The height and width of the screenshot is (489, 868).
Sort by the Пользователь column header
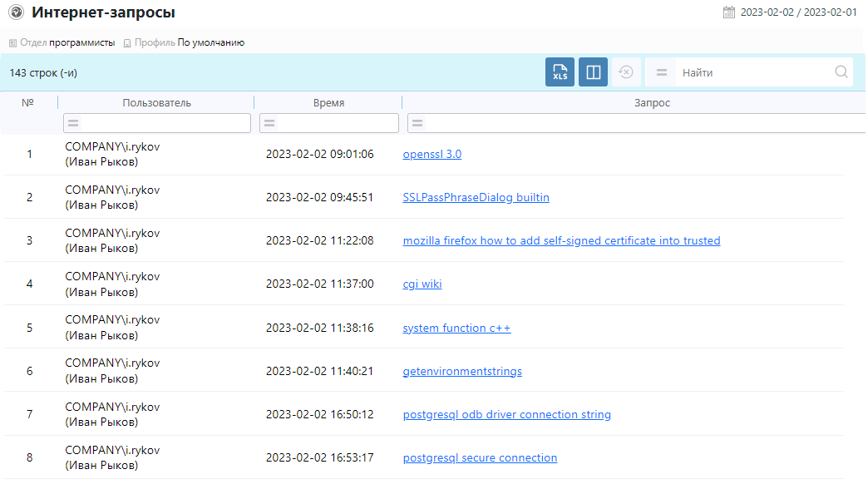pyautogui.click(x=156, y=103)
